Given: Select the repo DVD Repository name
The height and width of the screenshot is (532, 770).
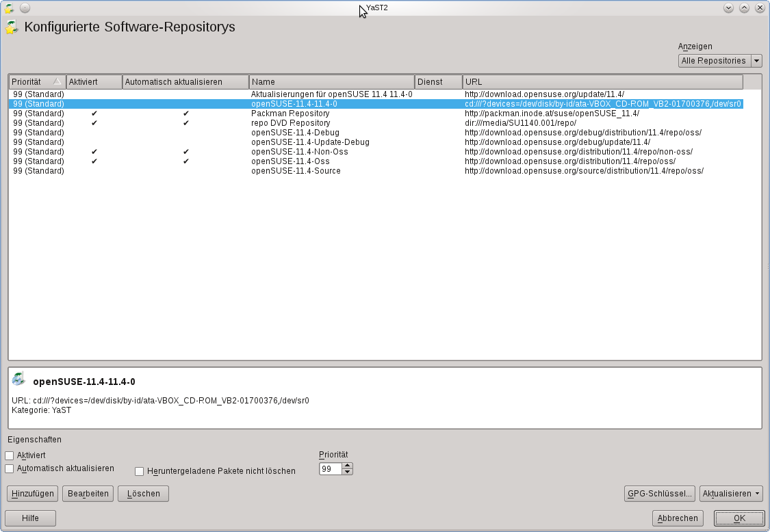Looking at the screenshot, I should [x=291, y=123].
